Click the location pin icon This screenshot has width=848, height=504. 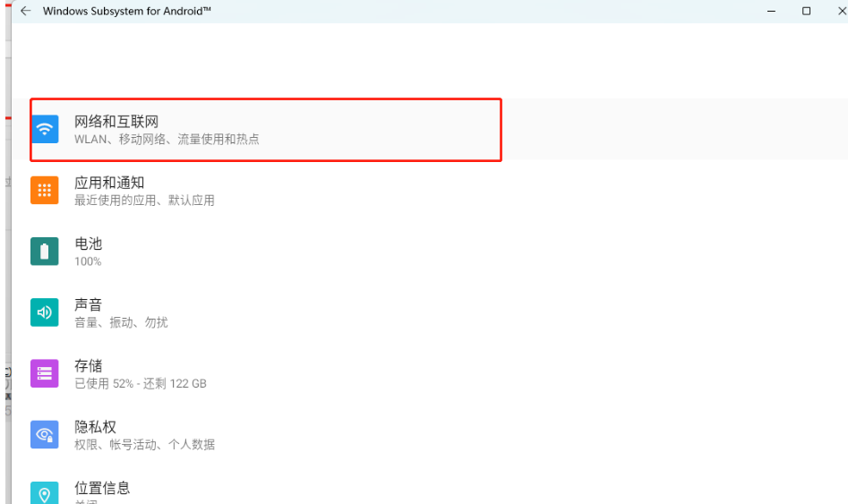pyautogui.click(x=44, y=493)
